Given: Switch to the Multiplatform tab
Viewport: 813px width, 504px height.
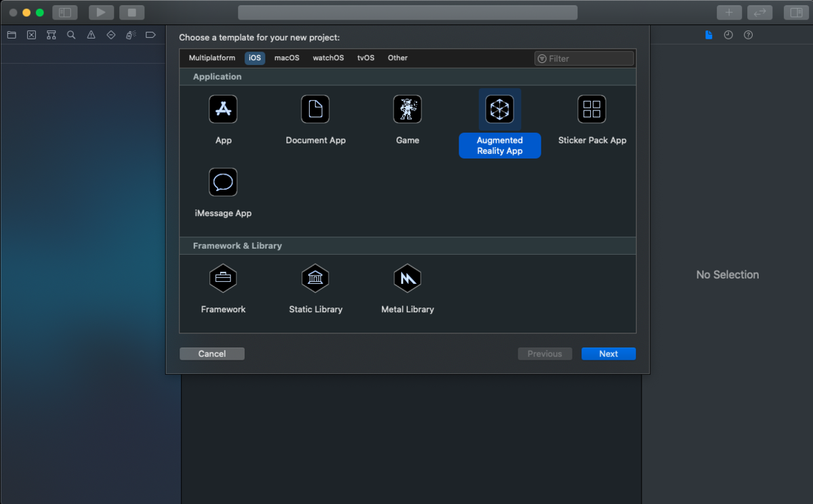Looking at the screenshot, I should (x=212, y=58).
